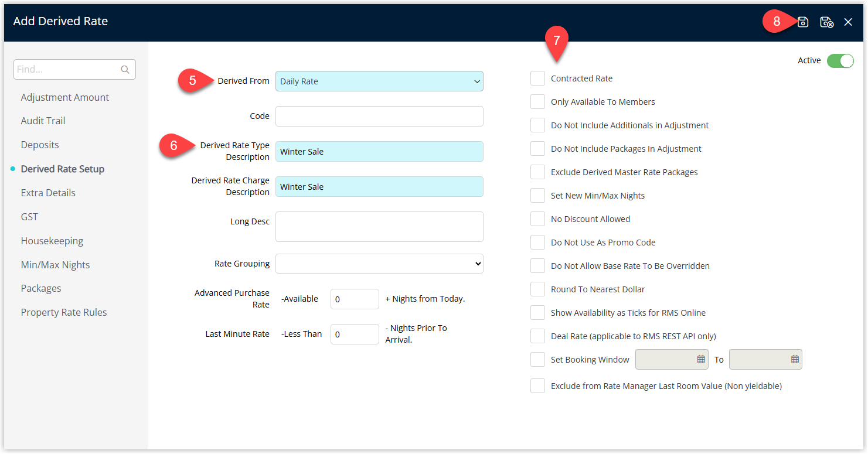868x454 pixels.
Task: Enable Only Available To Members
Action: pyautogui.click(x=537, y=101)
